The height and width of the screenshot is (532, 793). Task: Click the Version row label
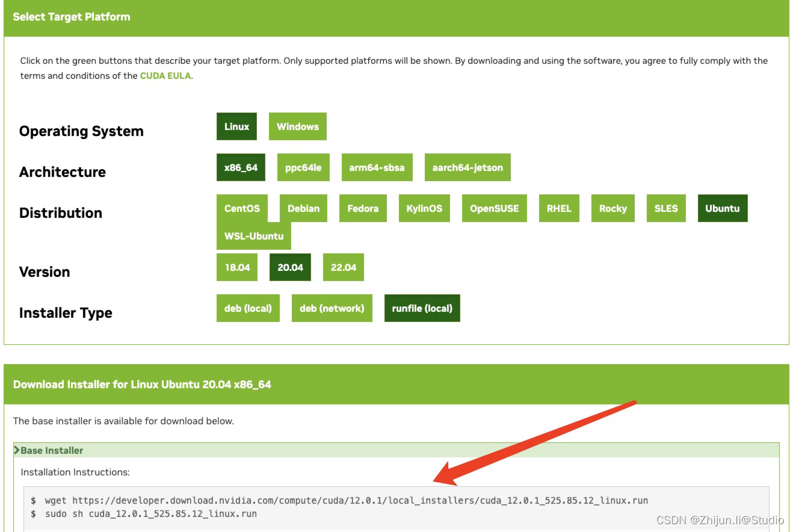pos(45,272)
